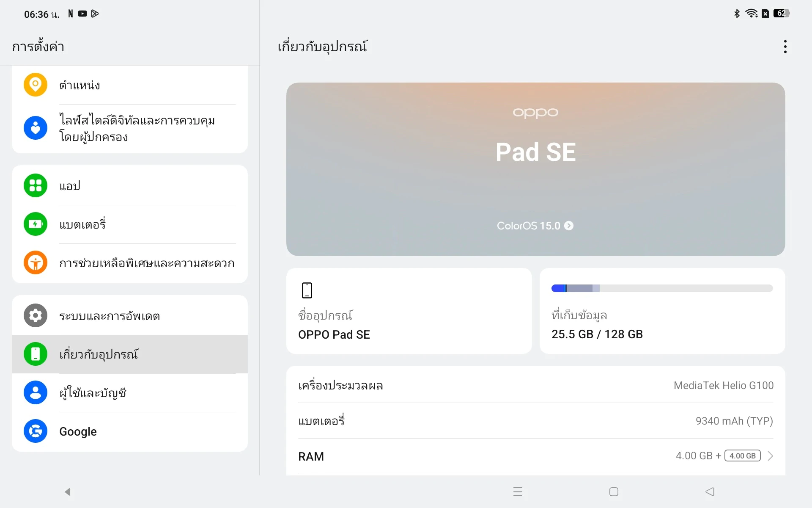Viewport: 812px width, 508px height.
Task: Tap the YouTube notification icon in status bar
Action: coord(82,14)
